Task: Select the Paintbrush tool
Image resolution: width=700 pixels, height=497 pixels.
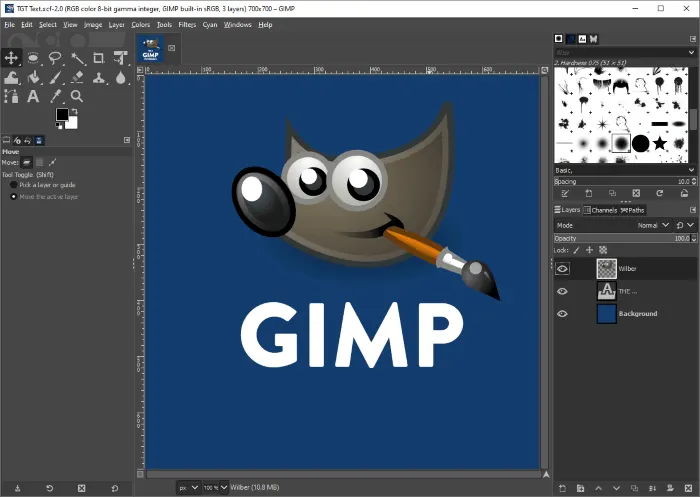Action: 55,78
